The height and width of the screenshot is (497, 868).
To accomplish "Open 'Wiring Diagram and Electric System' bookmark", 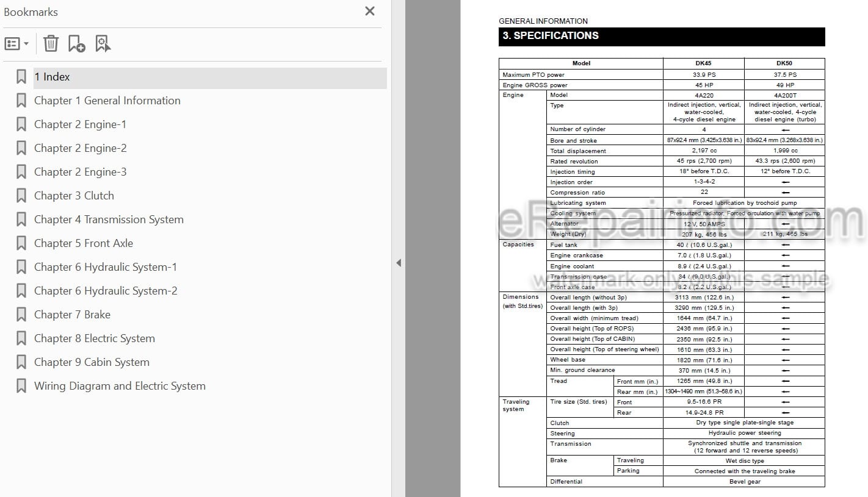I will [120, 386].
